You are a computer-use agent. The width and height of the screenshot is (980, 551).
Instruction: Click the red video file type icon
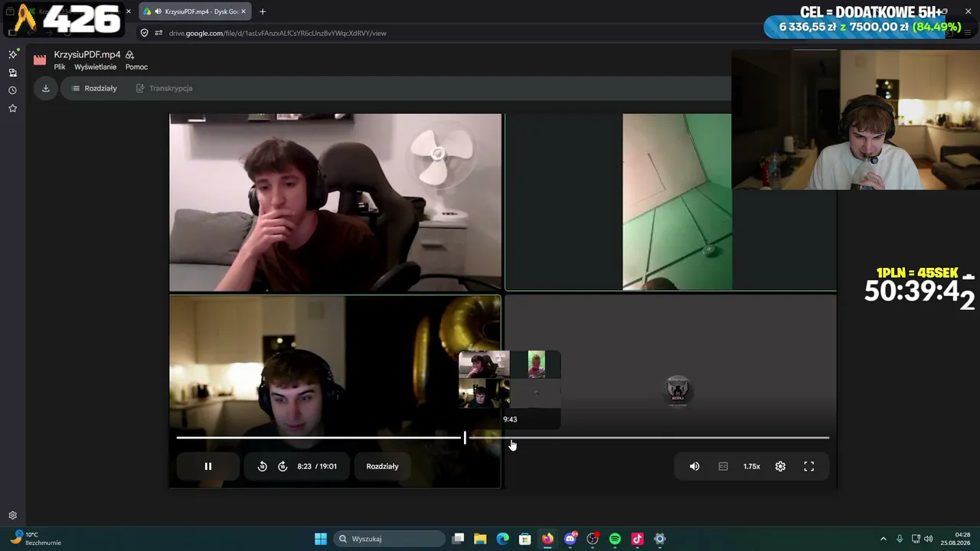pyautogui.click(x=40, y=60)
